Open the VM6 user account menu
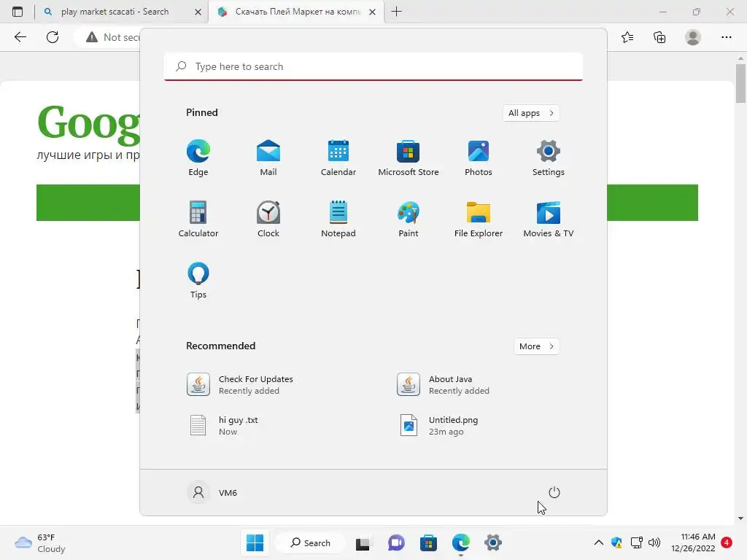The width and height of the screenshot is (747, 560). (212, 492)
